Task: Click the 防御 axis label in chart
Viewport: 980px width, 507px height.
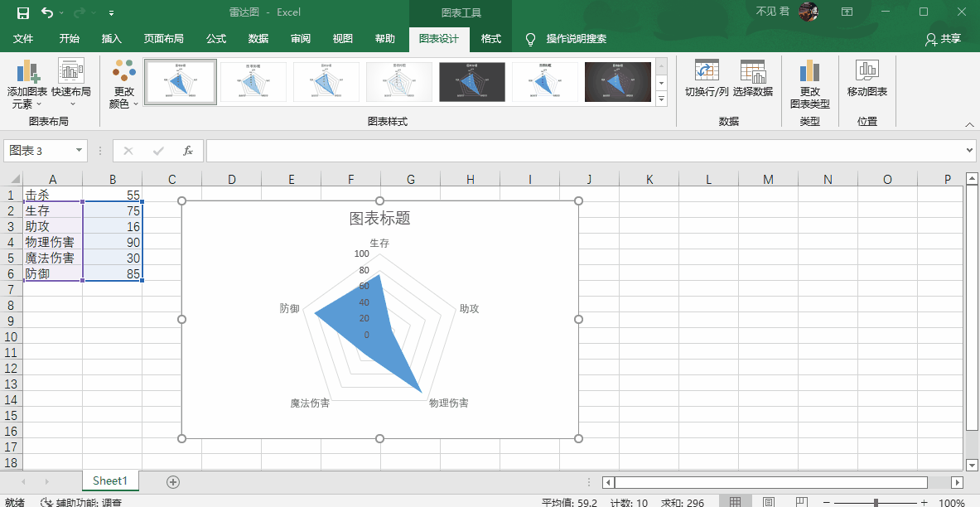Action: (x=289, y=308)
